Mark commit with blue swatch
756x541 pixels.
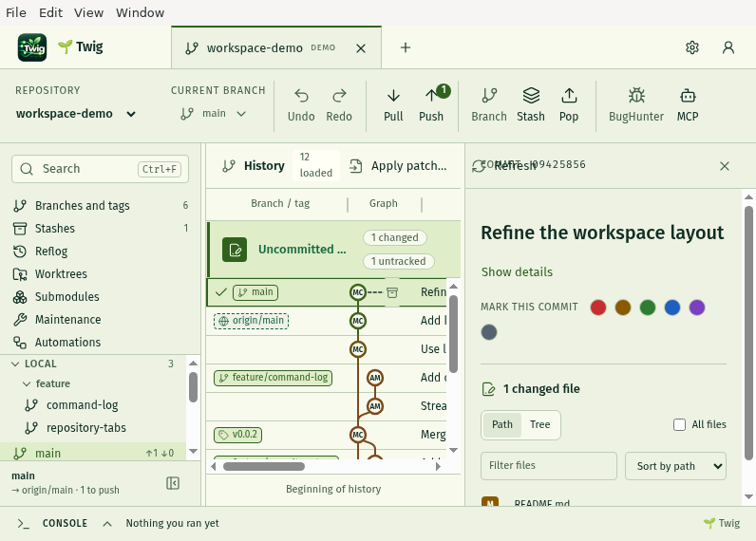(x=672, y=308)
